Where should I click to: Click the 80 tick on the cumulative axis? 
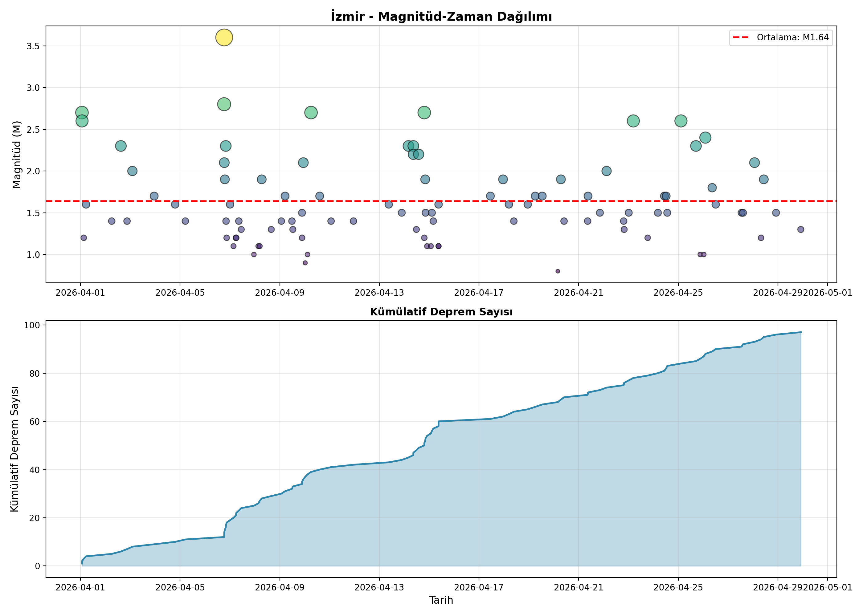35,373
